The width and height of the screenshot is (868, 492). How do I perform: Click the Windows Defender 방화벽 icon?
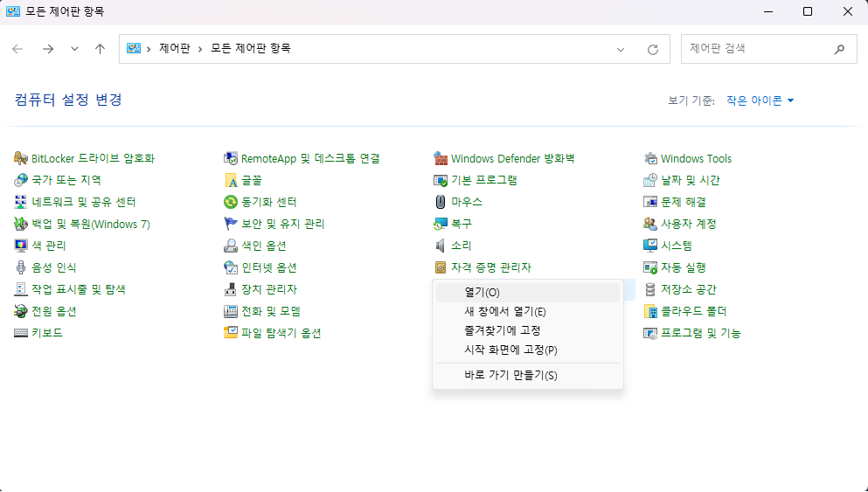[440, 158]
